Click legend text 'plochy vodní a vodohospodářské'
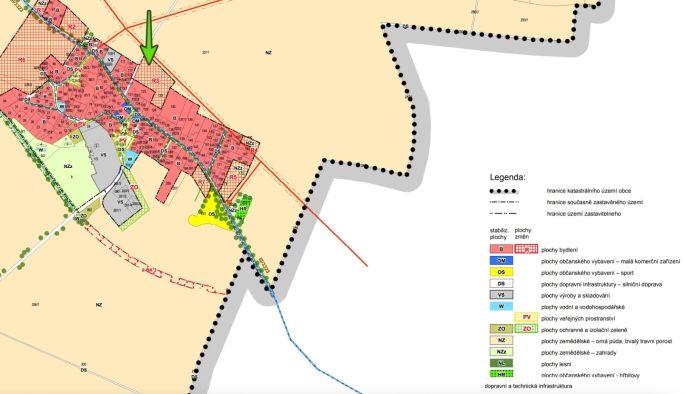The width and height of the screenshot is (686, 394). (583, 307)
